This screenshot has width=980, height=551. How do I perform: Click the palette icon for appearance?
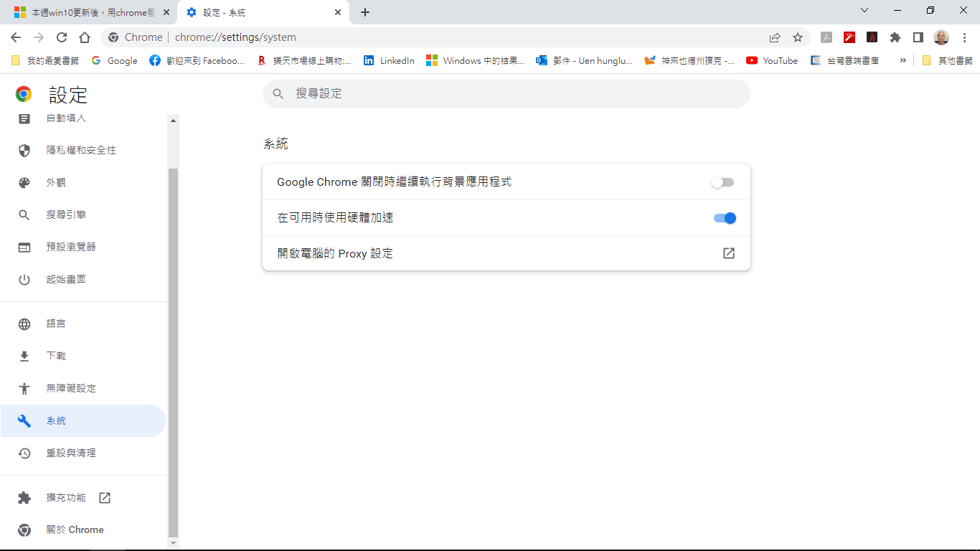tap(24, 182)
